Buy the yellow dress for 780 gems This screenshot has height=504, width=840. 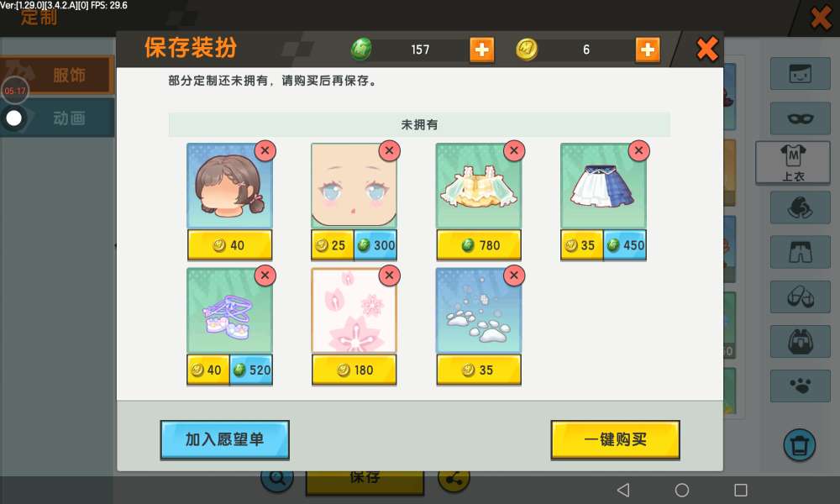pyautogui.click(x=479, y=245)
